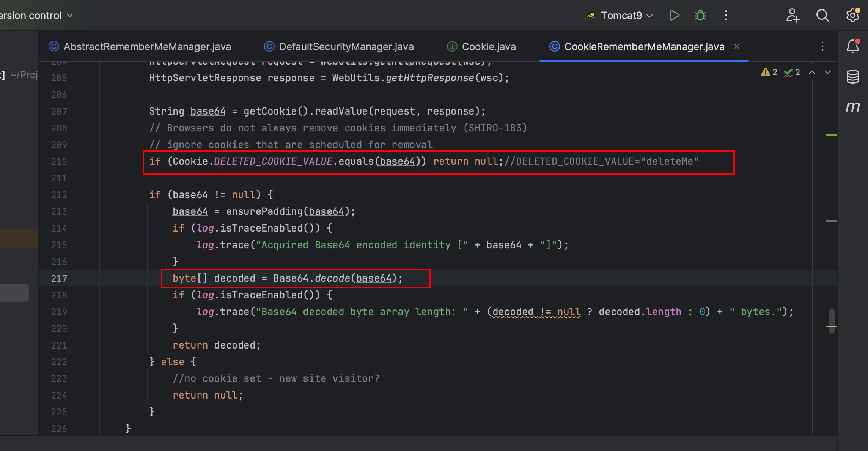Close the CookieRememberMeManager.java tab
This screenshot has width=868, height=451.
point(737,46)
